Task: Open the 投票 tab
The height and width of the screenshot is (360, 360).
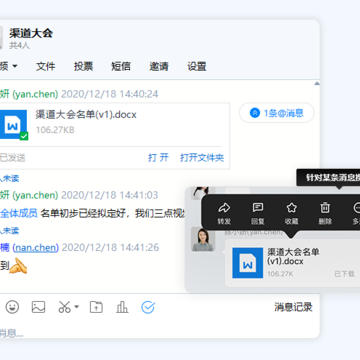Action: pyautogui.click(x=83, y=66)
